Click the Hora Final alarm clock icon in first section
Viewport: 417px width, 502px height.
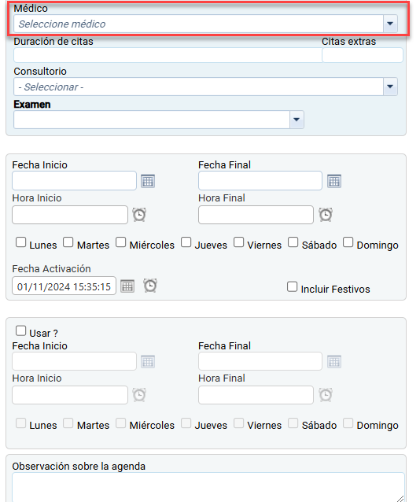coord(326,215)
